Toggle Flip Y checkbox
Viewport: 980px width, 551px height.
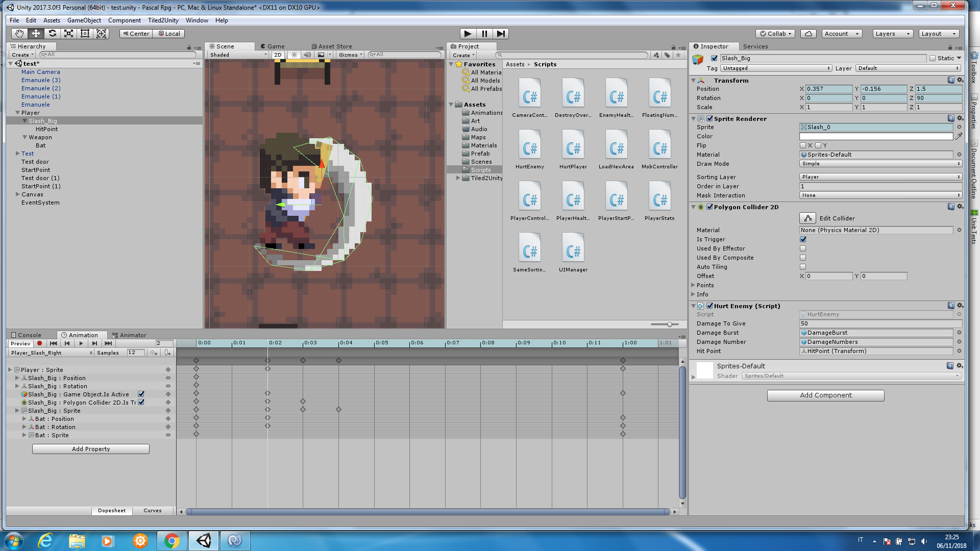[x=818, y=145]
